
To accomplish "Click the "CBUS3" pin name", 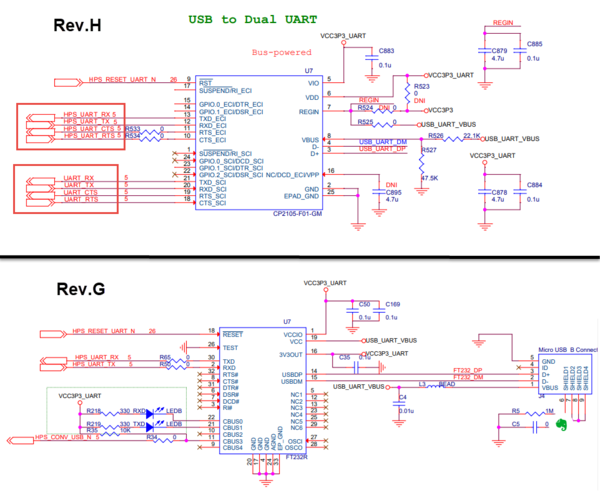I will pos(232,441).
